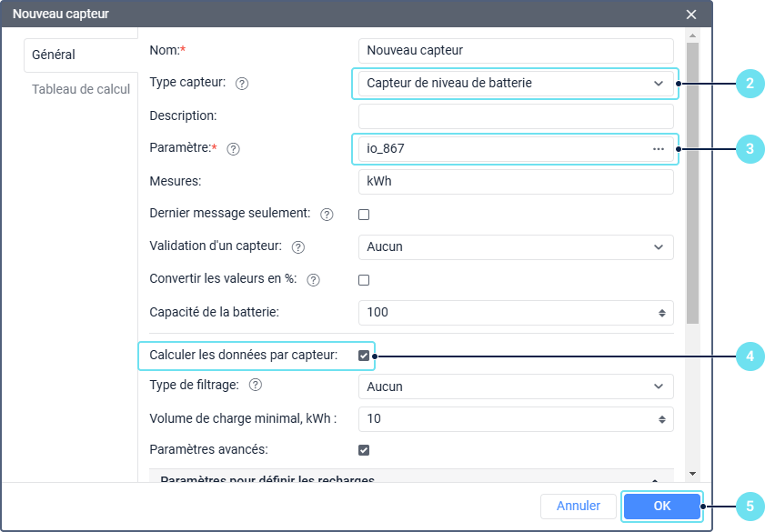Click help icon beside Paramètre label

click(233, 149)
